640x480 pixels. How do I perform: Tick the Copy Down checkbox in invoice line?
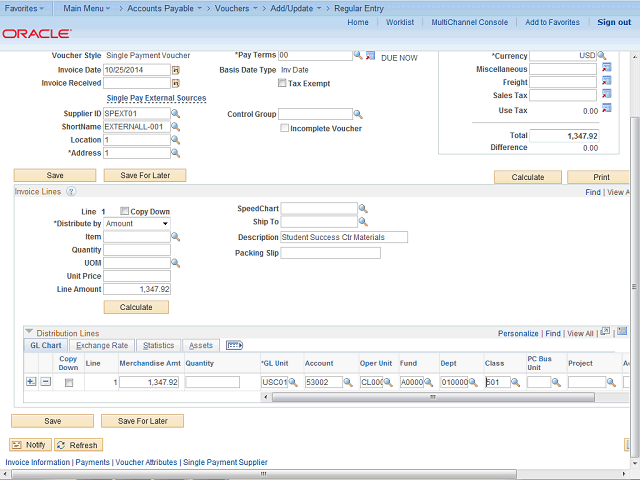124,212
